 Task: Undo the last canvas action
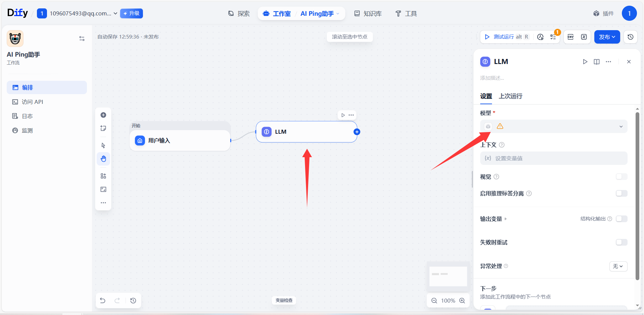coord(103,301)
